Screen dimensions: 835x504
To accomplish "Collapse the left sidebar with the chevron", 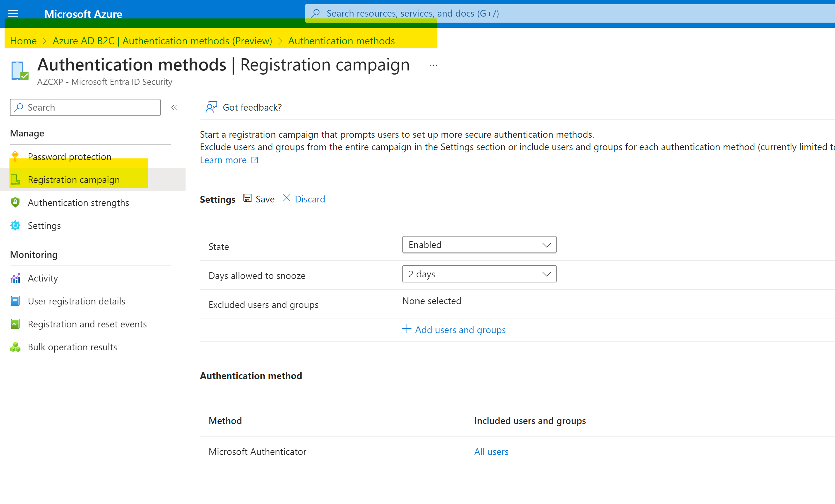I will pyautogui.click(x=174, y=107).
